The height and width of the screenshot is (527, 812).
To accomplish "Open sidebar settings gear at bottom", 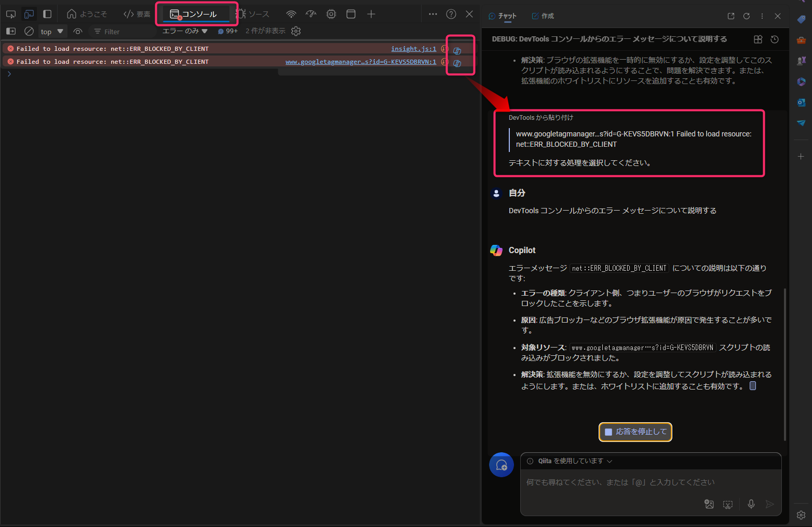I will [801, 515].
